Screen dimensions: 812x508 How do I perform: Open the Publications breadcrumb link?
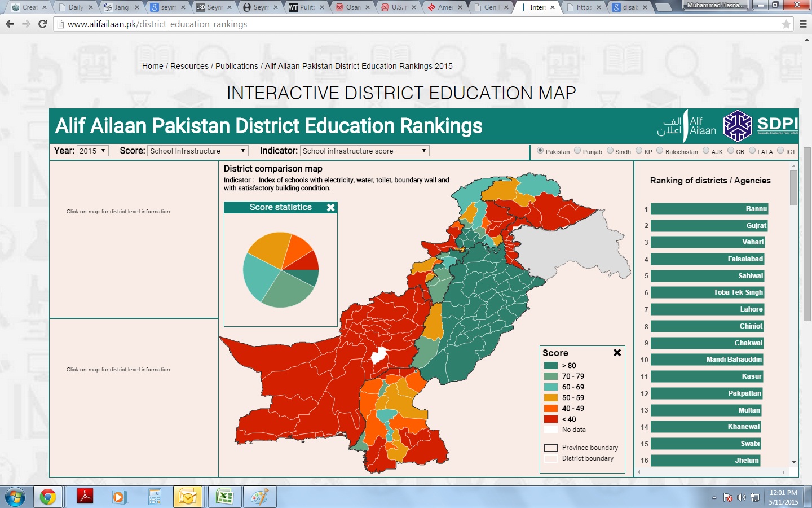[237, 66]
